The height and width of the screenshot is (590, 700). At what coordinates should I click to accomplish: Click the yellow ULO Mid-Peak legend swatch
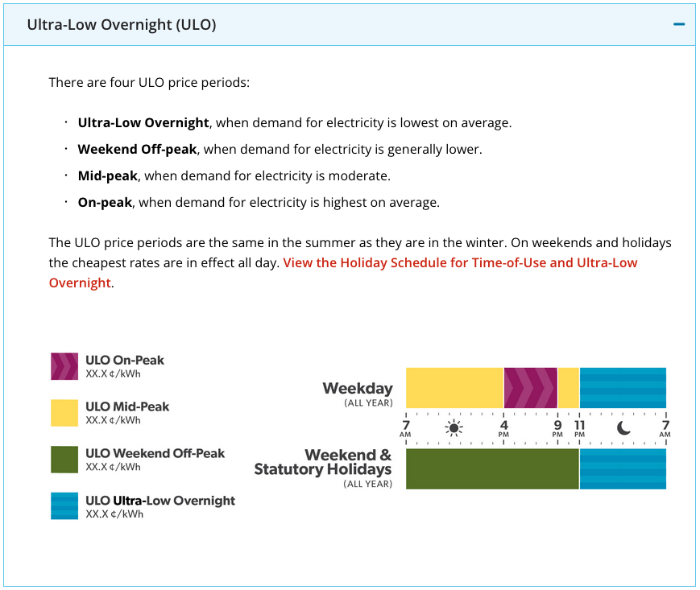coord(64,413)
